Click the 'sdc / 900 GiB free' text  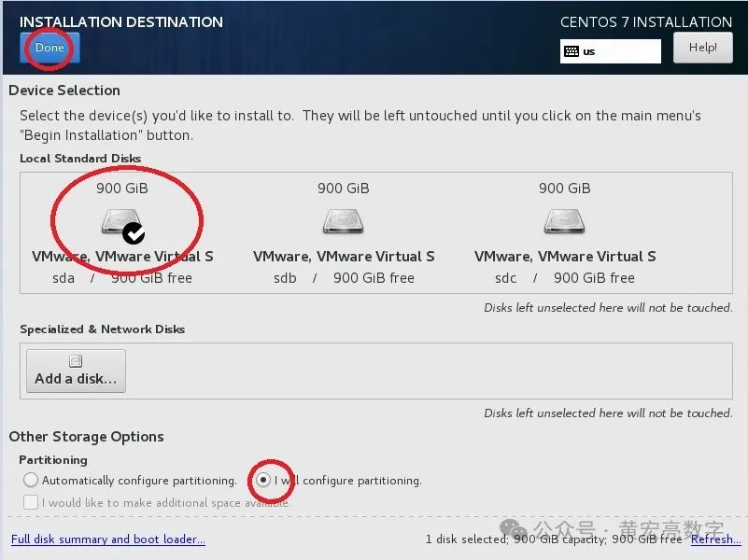coord(565,278)
